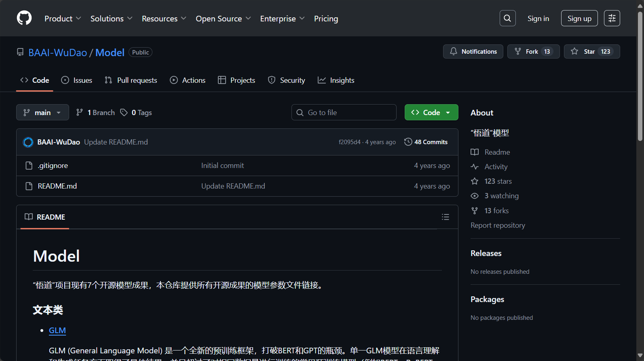Open the 48 Commits history link
This screenshot has height=361, width=644.
coord(426,142)
